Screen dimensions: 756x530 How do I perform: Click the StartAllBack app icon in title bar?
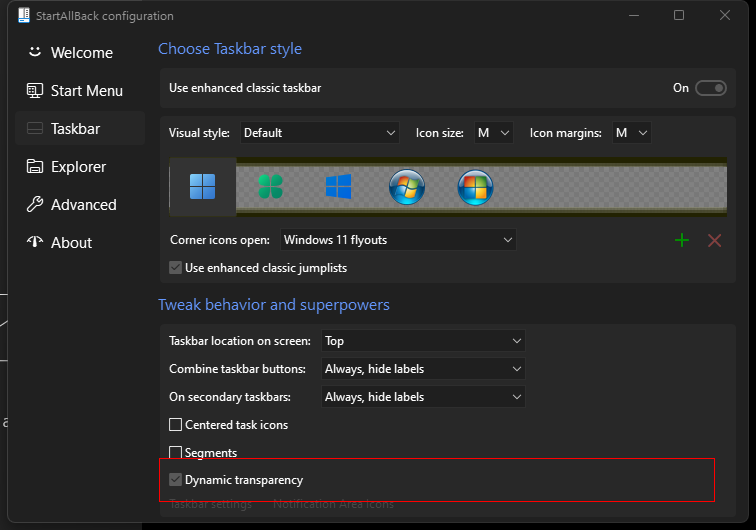pos(24,15)
